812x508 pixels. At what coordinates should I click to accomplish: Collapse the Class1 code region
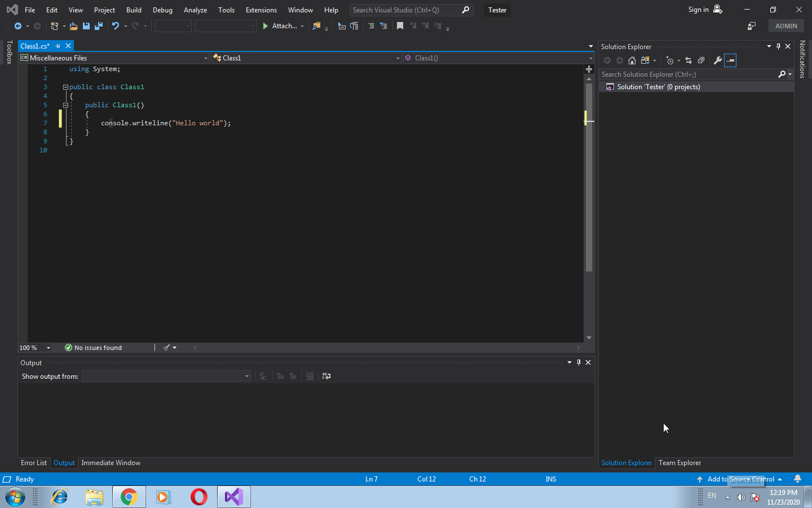pyautogui.click(x=65, y=86)
